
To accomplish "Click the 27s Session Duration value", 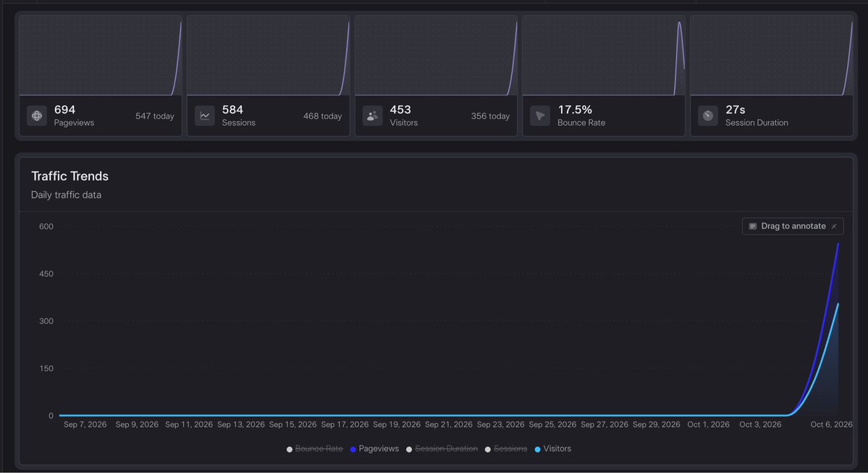I will 735,109.
